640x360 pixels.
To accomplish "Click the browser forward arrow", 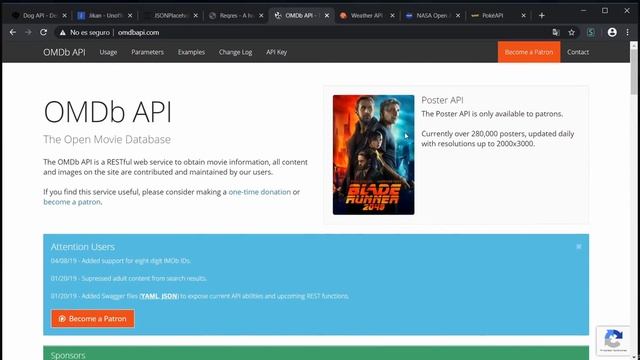I will pyautogui.click(x=28, y=32).
